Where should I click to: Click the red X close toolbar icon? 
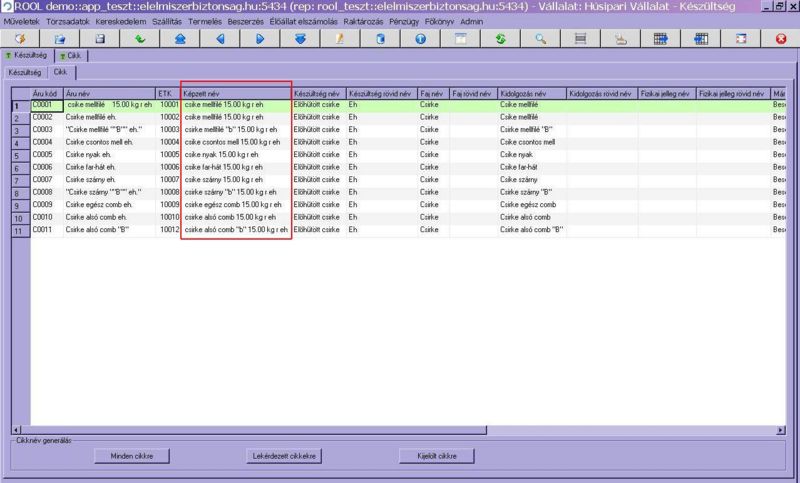[x=781, y=39]
